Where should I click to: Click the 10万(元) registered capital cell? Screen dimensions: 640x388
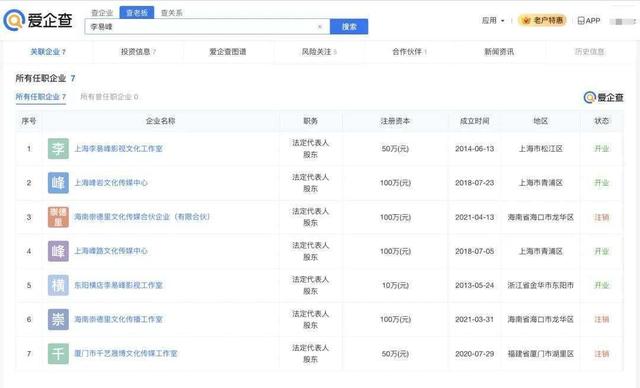(x=395, y=285)
